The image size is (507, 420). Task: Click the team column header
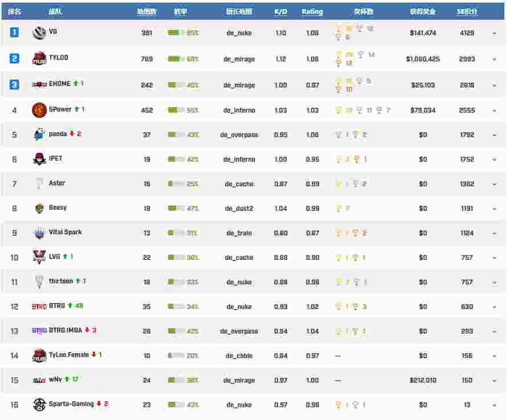click(55, 11)
